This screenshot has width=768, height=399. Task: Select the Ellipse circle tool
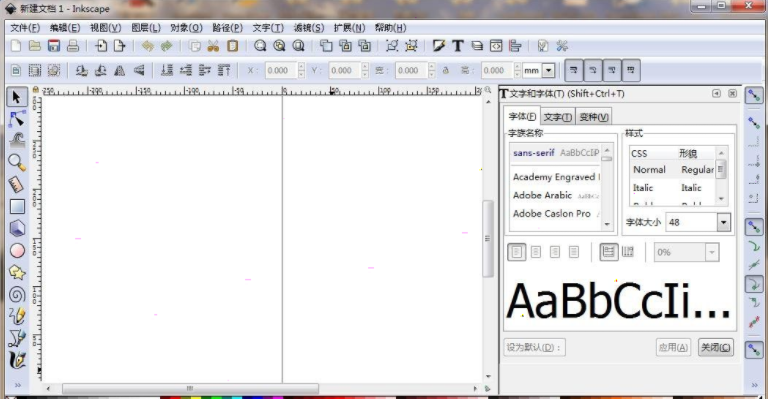[x=17, y=251]
